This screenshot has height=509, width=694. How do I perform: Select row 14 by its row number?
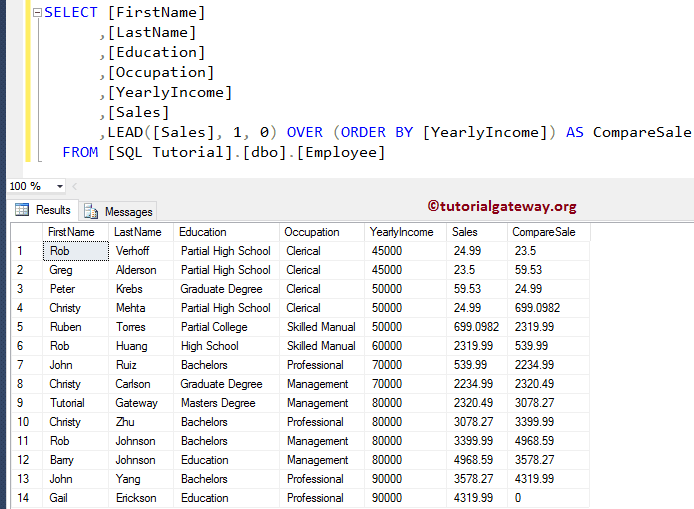pos(27,498)
